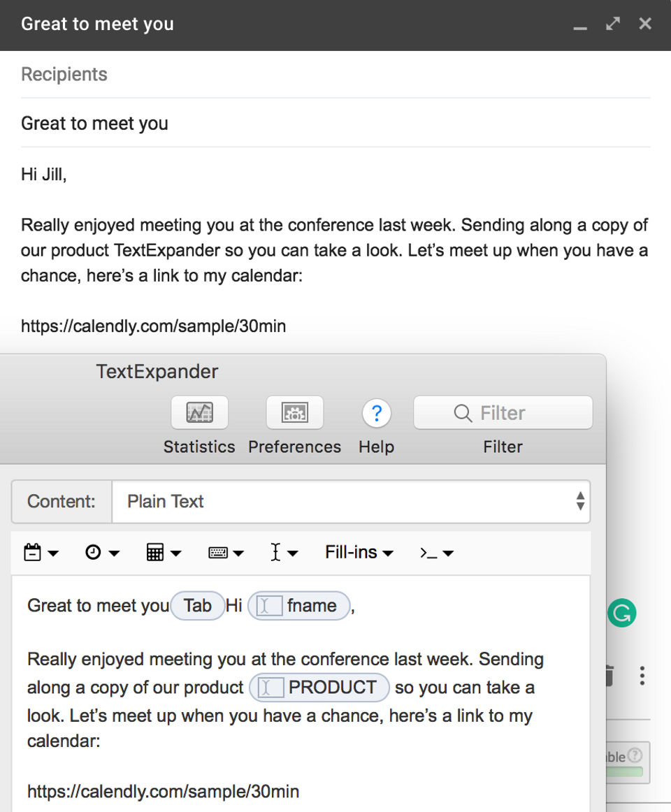The width and height of the screenshot is (671, 812).
Task: Click the PRODUCT fill-in field token
Action: pos(319,688)
